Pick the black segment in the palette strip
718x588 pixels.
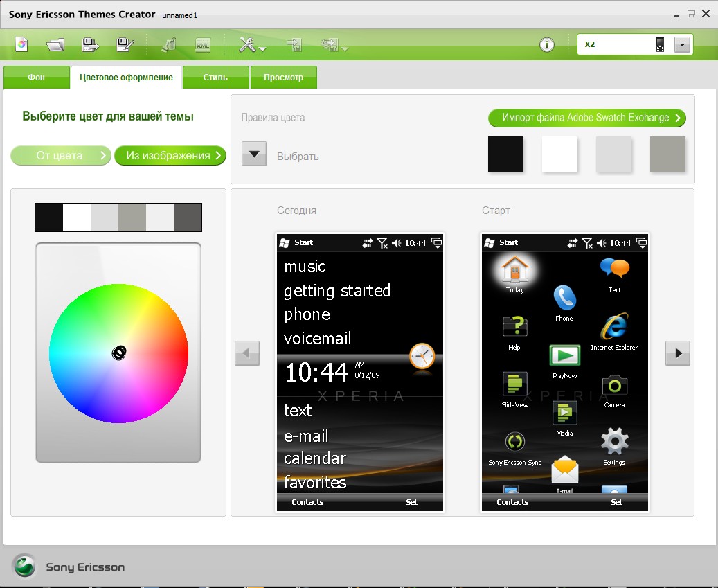click(49, 217)
